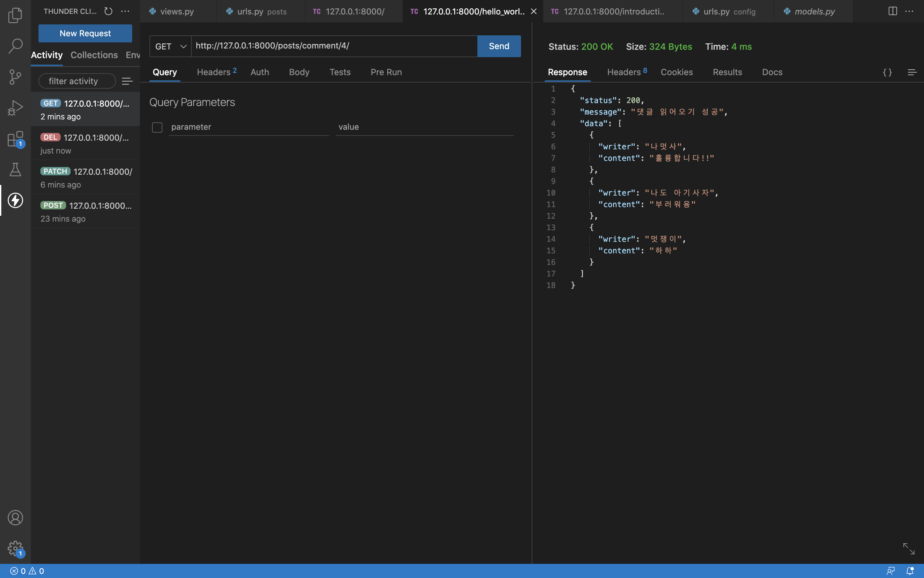Toggle the response braces format icon
This screenshot has height=578, width=924.
pos(887,72)
